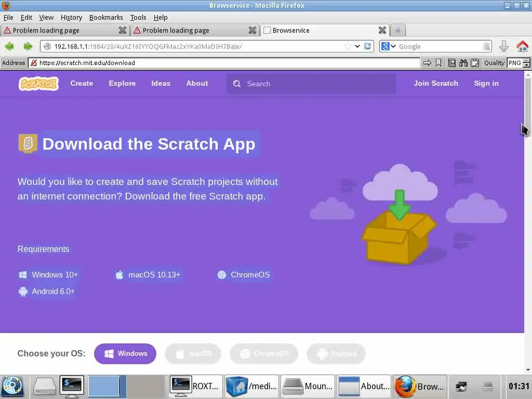The height and width of the screenshot is (399, 532).
Task: Increase Quality with stepper up arrow
Action: [526, 60]
